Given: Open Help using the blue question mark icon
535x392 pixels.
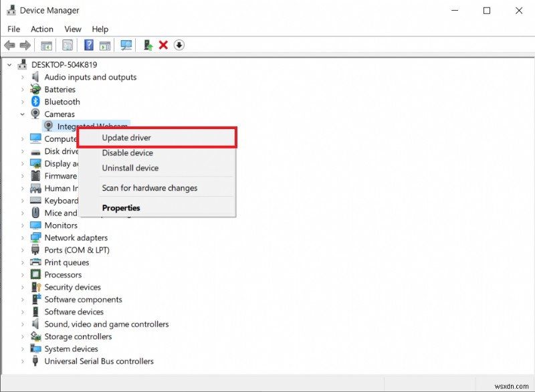Looking at the screenshot, I should [89, 45].
